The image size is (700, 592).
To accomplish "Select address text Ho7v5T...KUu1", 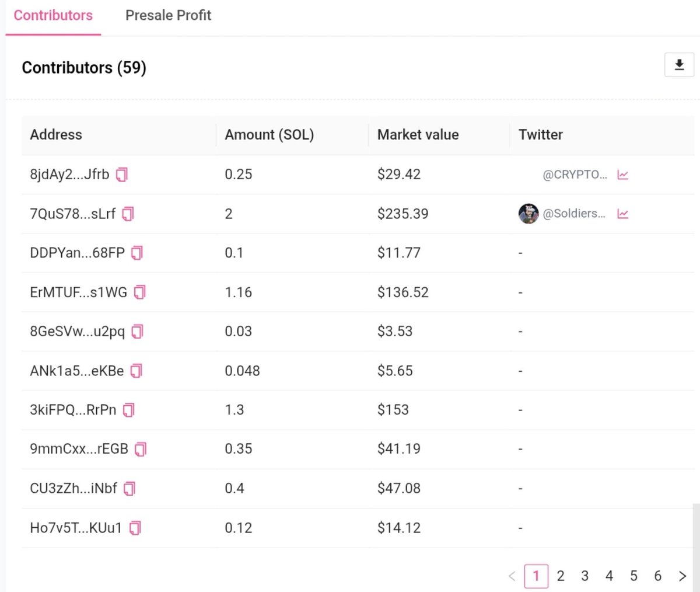I will click(x=76, y=528).
